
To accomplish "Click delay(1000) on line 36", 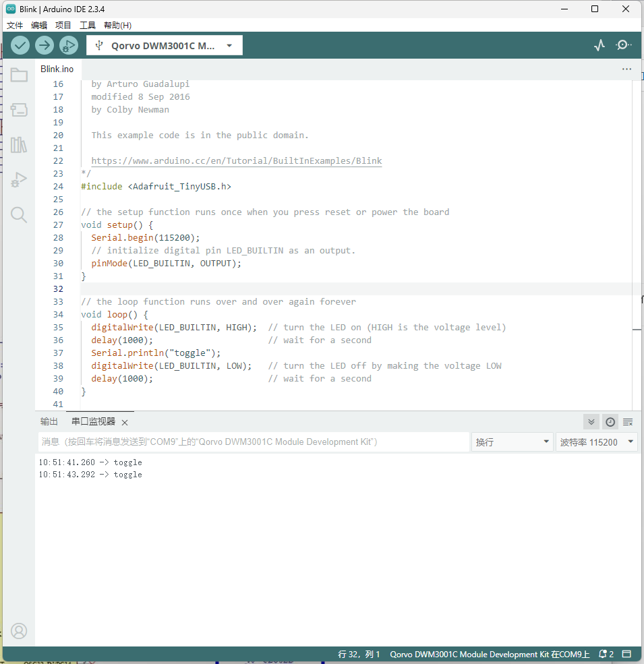I will click(122, 340).
